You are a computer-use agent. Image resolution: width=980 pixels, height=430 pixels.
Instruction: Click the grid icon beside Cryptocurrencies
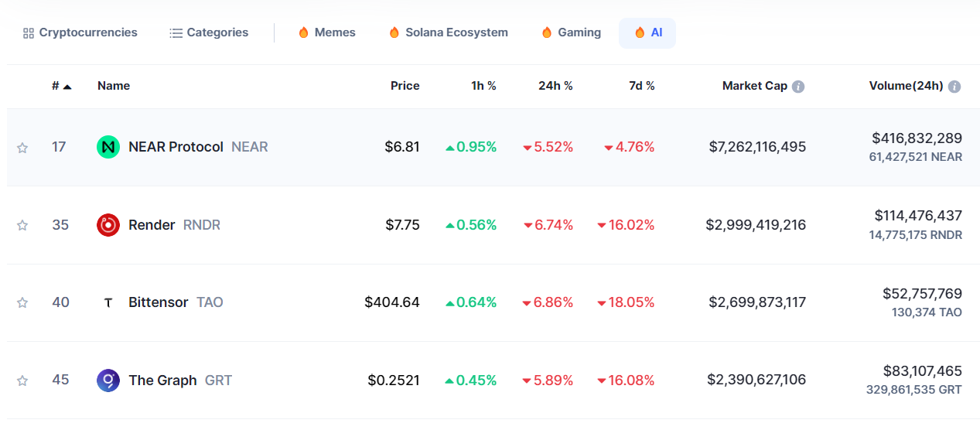pyautogui.click(x=29, y=33)
